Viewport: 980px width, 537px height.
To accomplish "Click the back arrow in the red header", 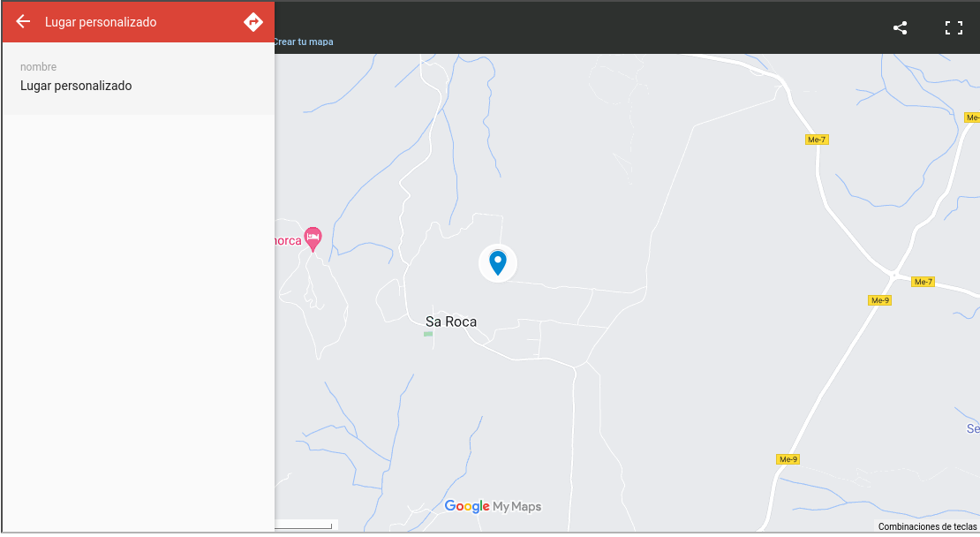I will tap(23, 22).
